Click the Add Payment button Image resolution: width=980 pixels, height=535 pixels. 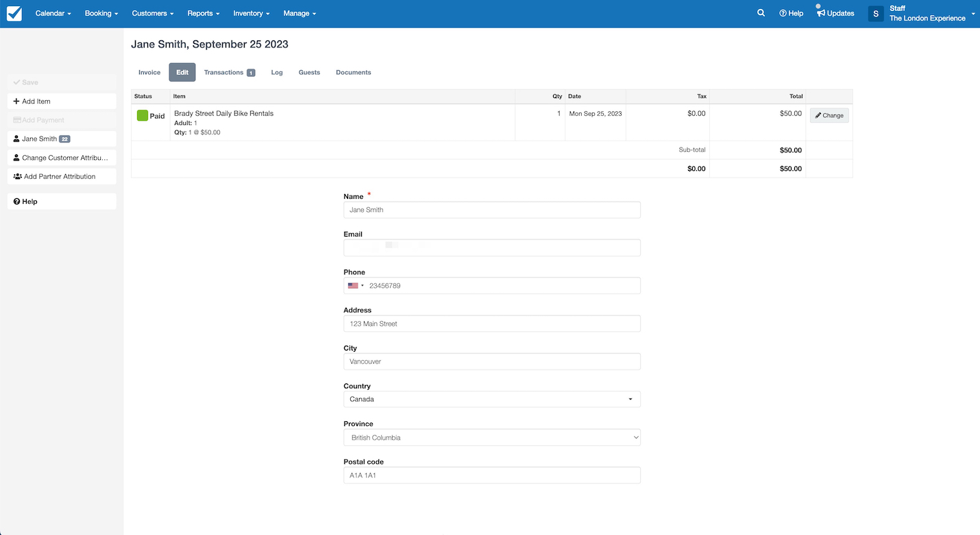click(x=62, y=120)
